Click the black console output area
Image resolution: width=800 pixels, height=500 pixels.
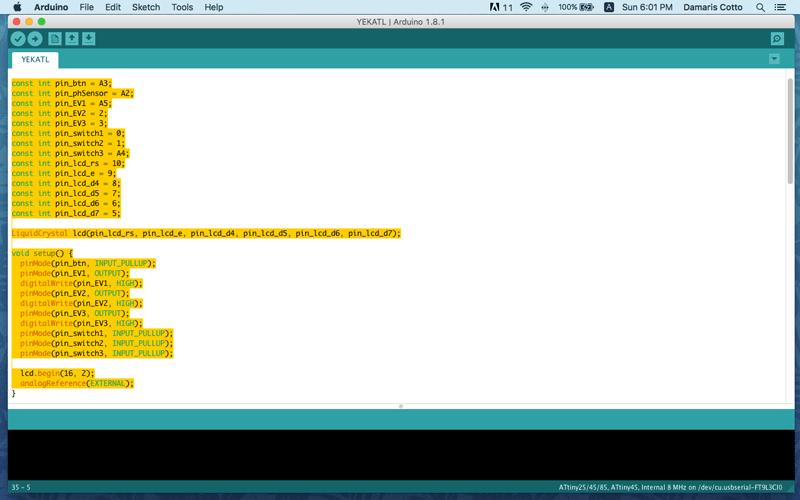[401, 455]
